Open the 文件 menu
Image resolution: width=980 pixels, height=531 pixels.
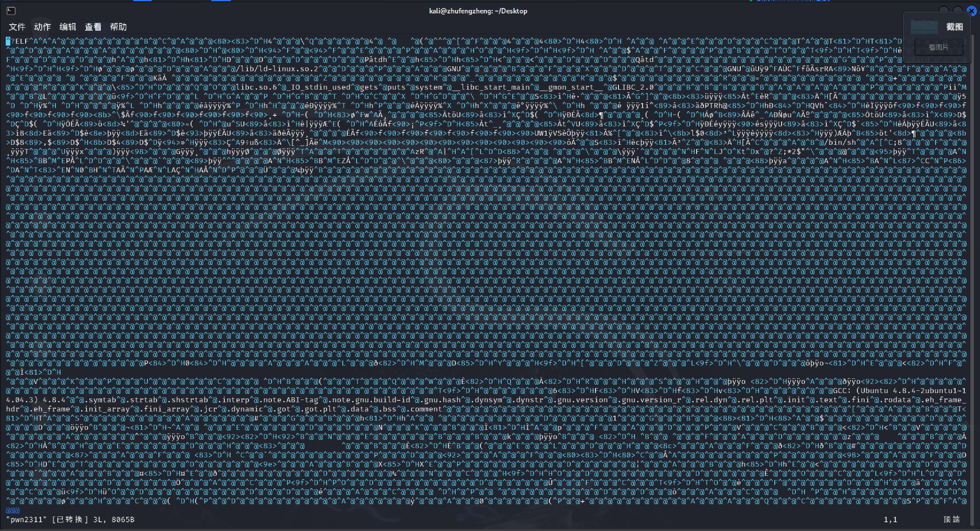point(17,27)
